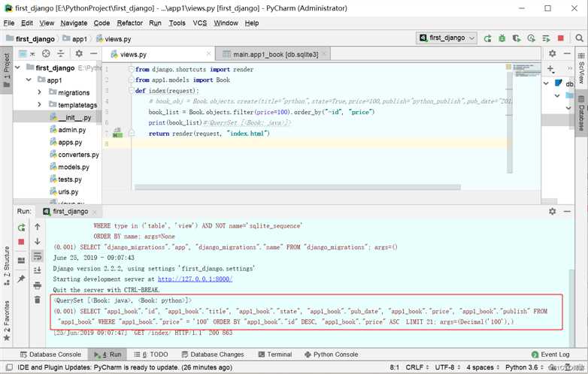Click the breakpoint marker beside the return line
Viewport: 588px width, 374px height.
tap(117, 134)
